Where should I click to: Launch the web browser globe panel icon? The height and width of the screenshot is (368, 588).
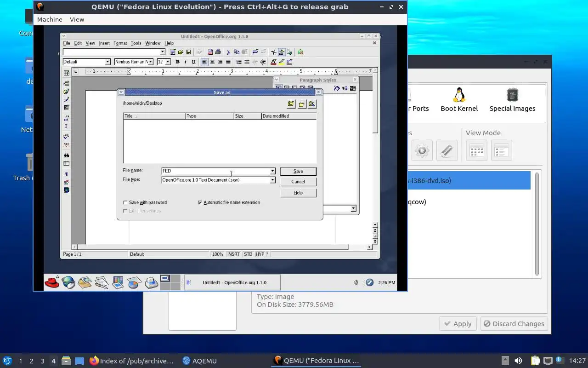[68, 282]
